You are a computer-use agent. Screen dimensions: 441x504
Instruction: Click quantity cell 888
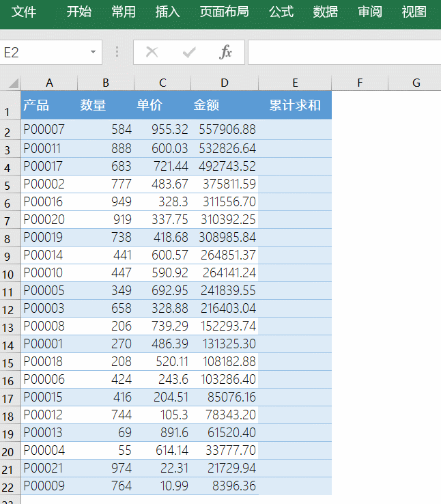pos(106,148)
